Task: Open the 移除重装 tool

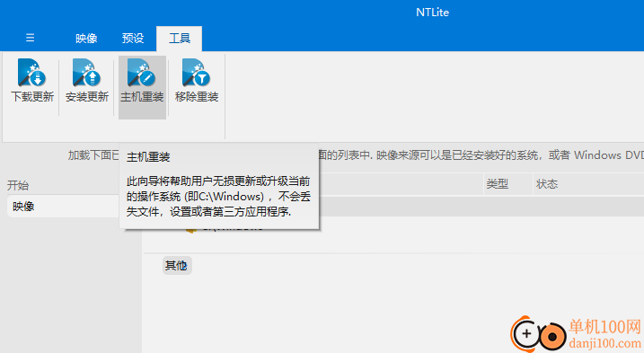Action: pos(197,82)
